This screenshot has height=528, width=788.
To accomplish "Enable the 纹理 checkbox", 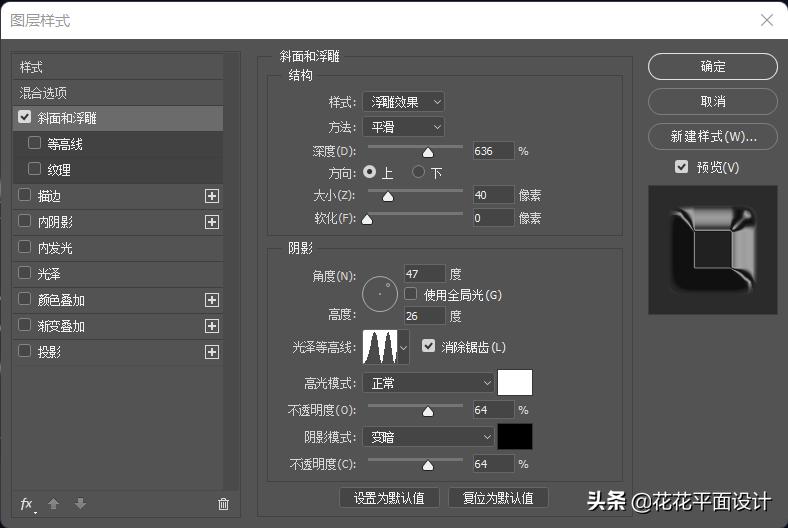I will tap(34, 169).
